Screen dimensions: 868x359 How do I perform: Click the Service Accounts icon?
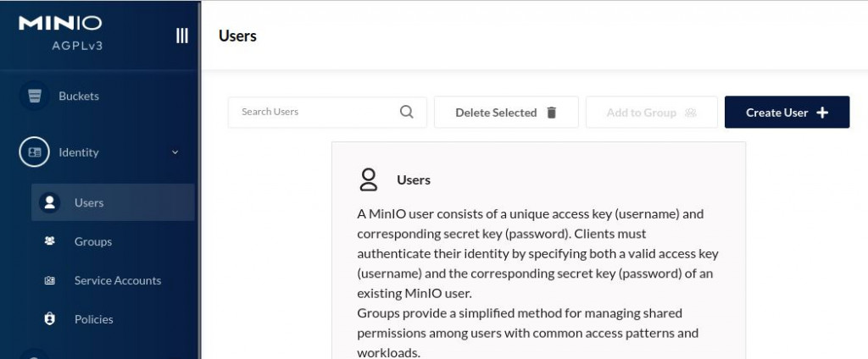(49, 280)
